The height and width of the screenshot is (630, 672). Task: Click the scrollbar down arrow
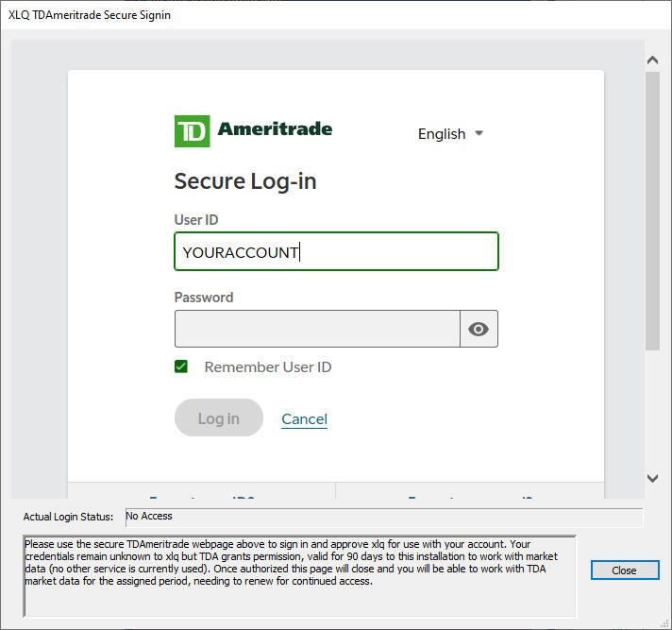[652, 478]
